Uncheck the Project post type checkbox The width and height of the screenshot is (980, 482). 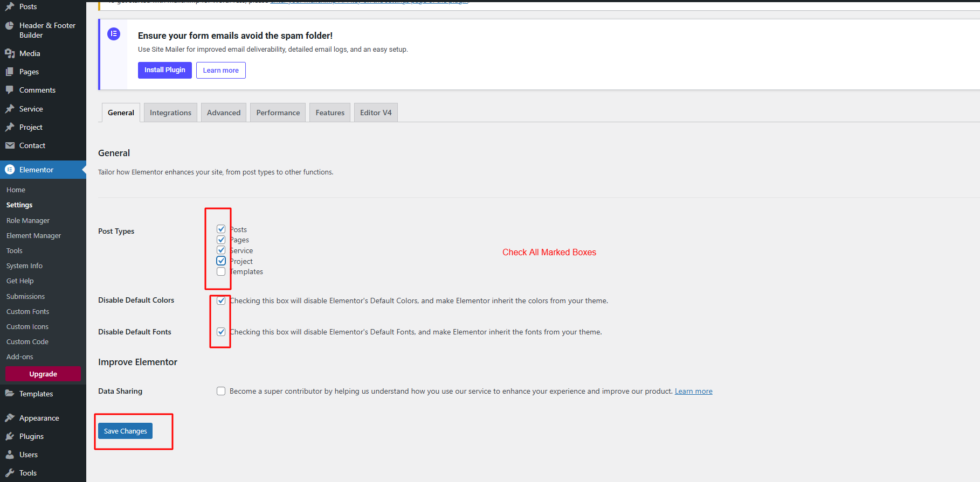pos(221,261)
